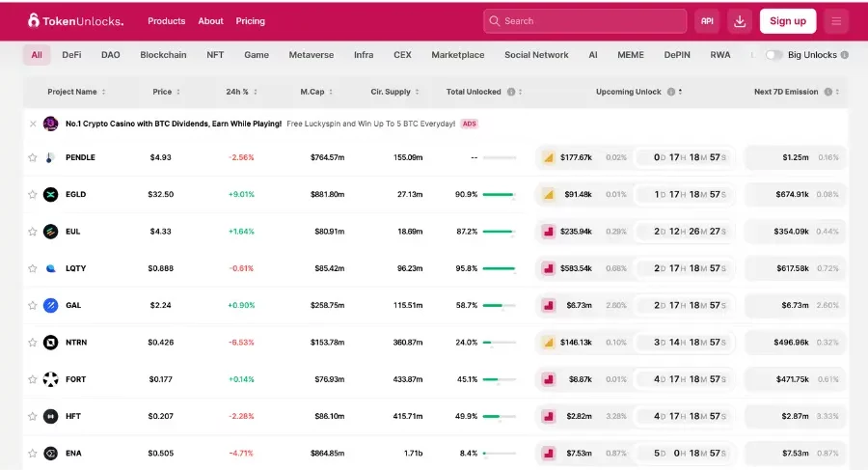The width and height of the screenshot is (868, 470).
Task: Open the PENDLE project name link
Action: tap(80, 157)
